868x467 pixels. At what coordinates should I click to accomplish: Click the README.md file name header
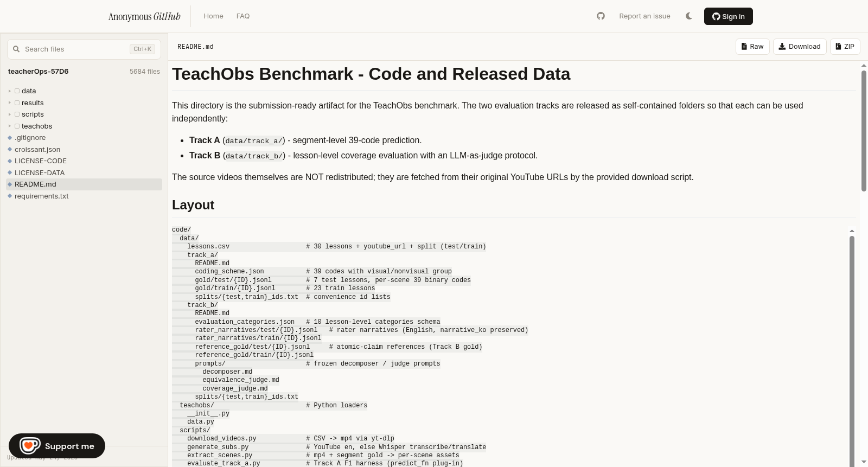(x=195, y=47)
